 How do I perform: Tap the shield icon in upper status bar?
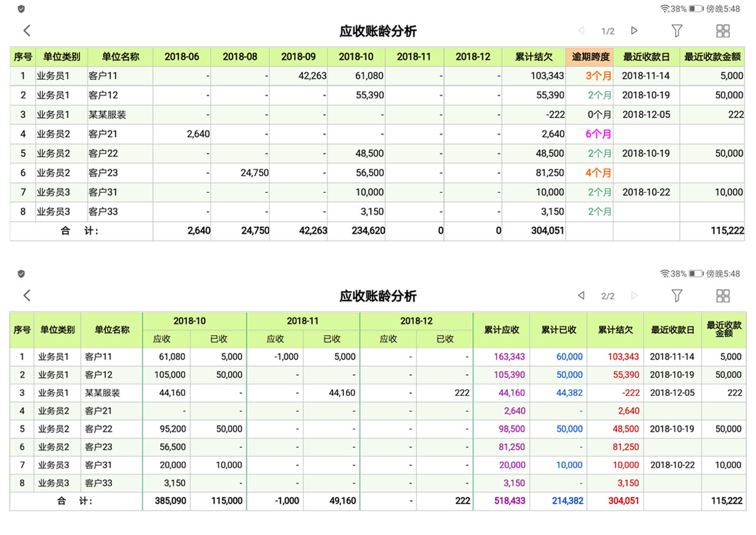(x=21, y=9)
